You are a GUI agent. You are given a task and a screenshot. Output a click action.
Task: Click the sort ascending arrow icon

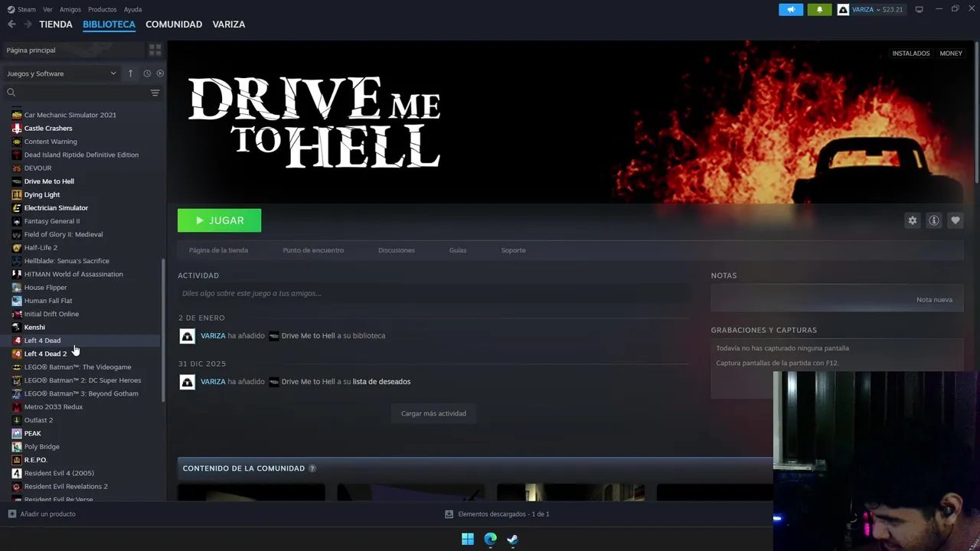(130, 73)
